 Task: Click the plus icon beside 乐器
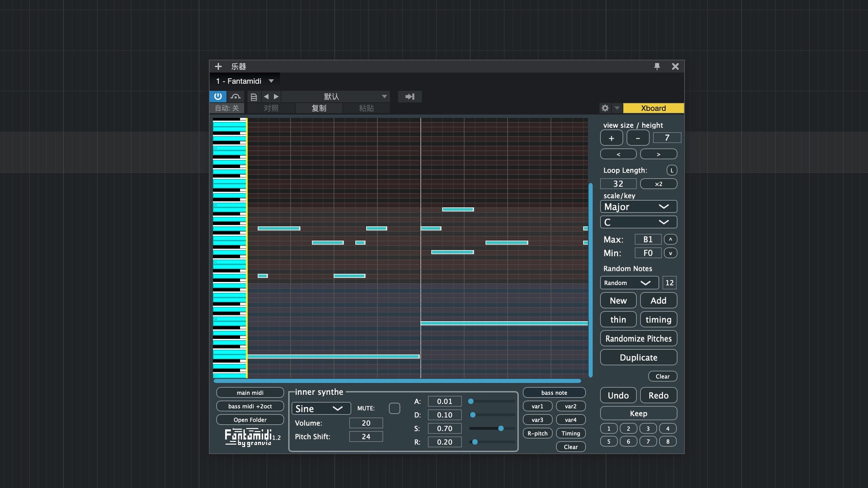(x=218, y=66)
